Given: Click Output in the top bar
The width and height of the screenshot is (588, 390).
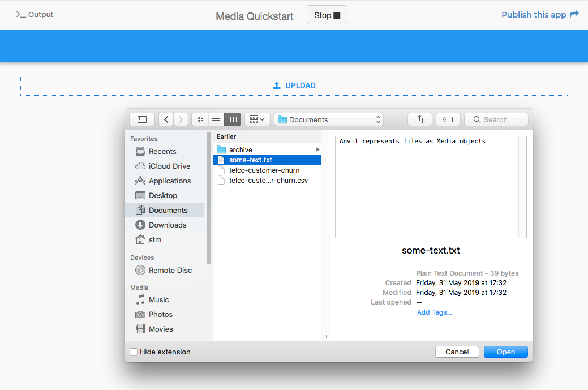Looking at the screenshot, I should (x=35, y=14).
